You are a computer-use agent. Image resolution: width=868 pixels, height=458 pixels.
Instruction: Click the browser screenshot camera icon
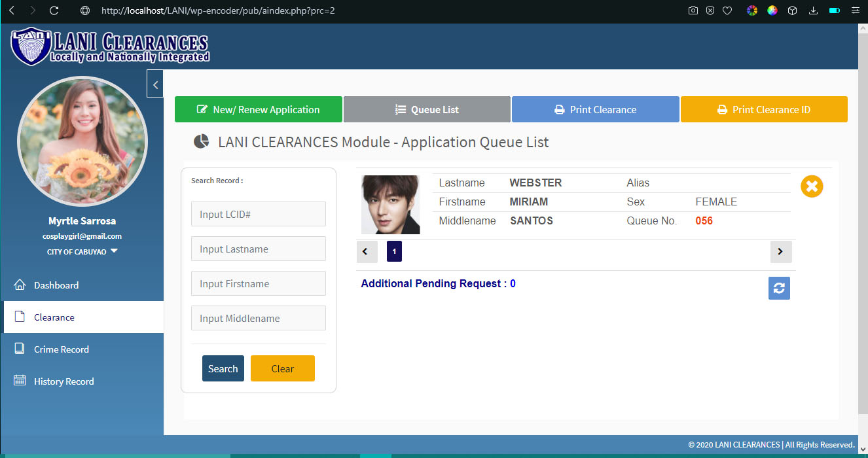pyautogui.click(x=693, y=10)
